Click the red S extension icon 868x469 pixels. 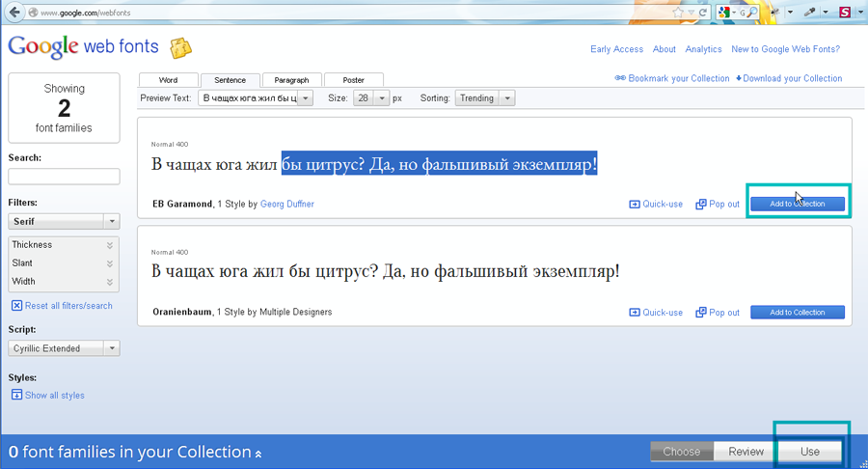pos(845,13)
